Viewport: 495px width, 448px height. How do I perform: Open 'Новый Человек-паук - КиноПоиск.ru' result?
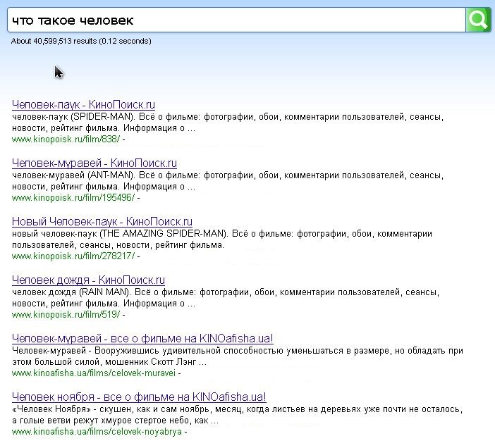click(x=102, y=222)
